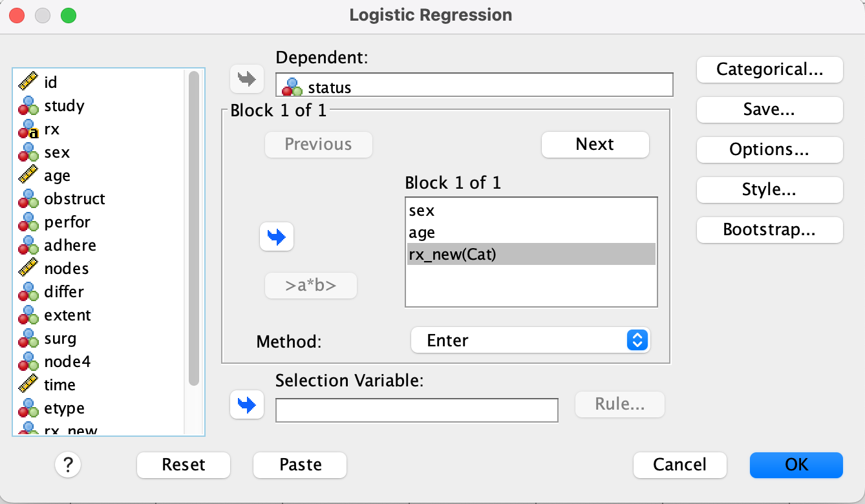The width and height of the screenshot is (865, 504).
Task: Select rx_new(Cat) in the covariates list
Action: point(453,255)
